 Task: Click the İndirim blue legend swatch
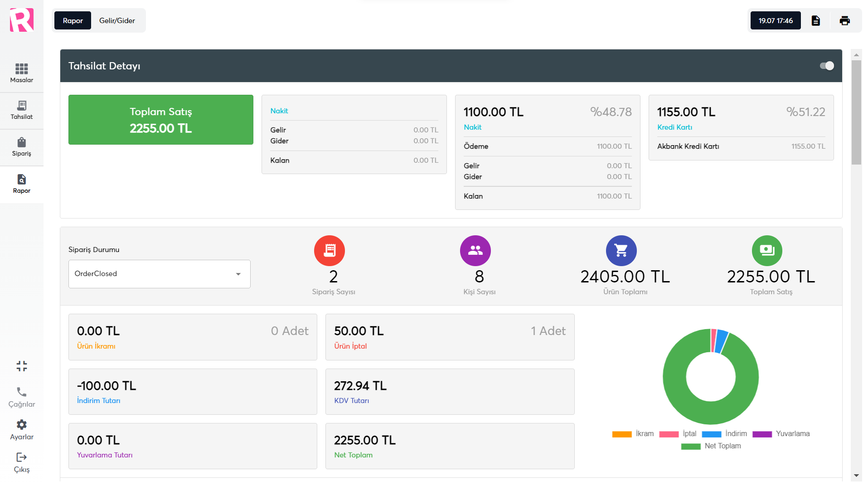point(711,434)
